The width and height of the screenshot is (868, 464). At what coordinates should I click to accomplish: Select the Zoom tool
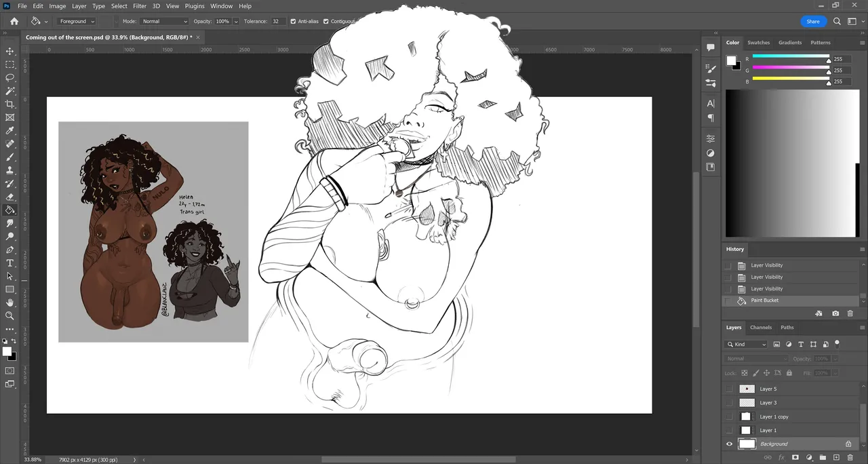[10, 315]
